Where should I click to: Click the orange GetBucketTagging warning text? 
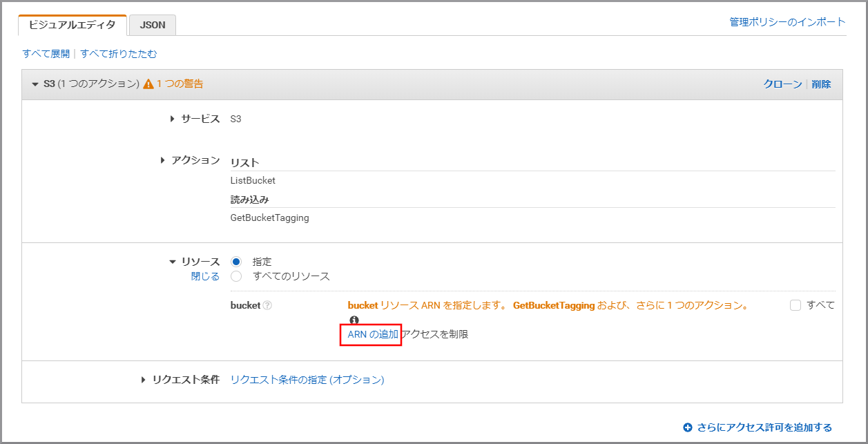(x=554, y=305)
